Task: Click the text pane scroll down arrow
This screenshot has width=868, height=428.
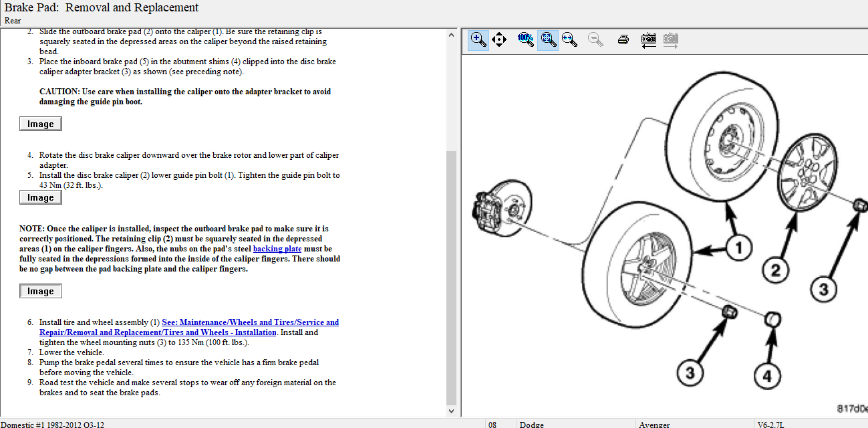Action: coord(452,411)
